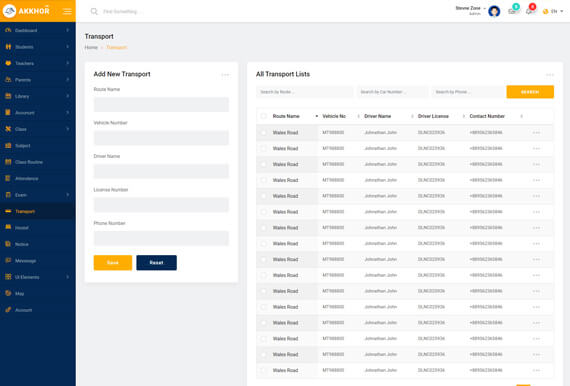The image size is (570, 386).
Task: Expand the Dashboard submenu arrow
Action: click(x=68, y=30)
